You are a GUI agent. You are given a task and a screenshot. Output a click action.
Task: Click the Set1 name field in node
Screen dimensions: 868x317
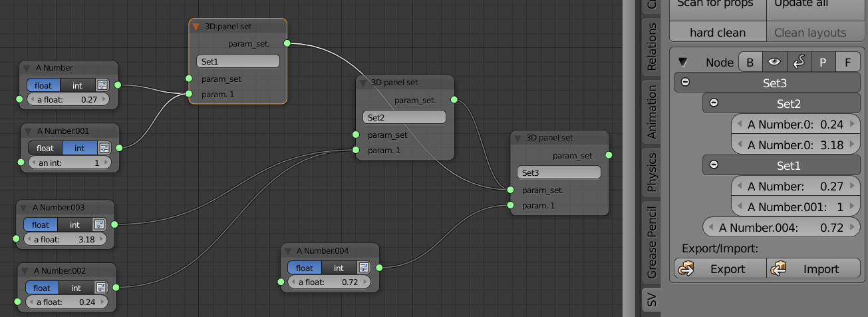tap(238, 61)
